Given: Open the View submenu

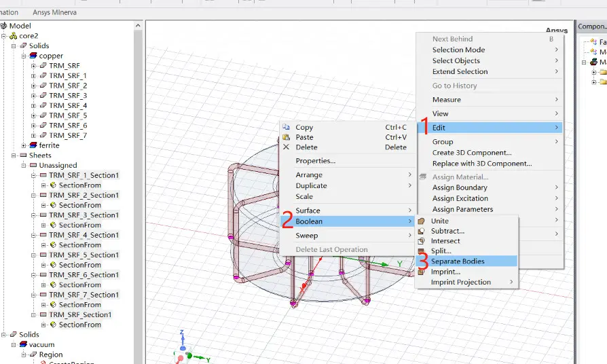Looking at the screenshot, I should point(490,113).
